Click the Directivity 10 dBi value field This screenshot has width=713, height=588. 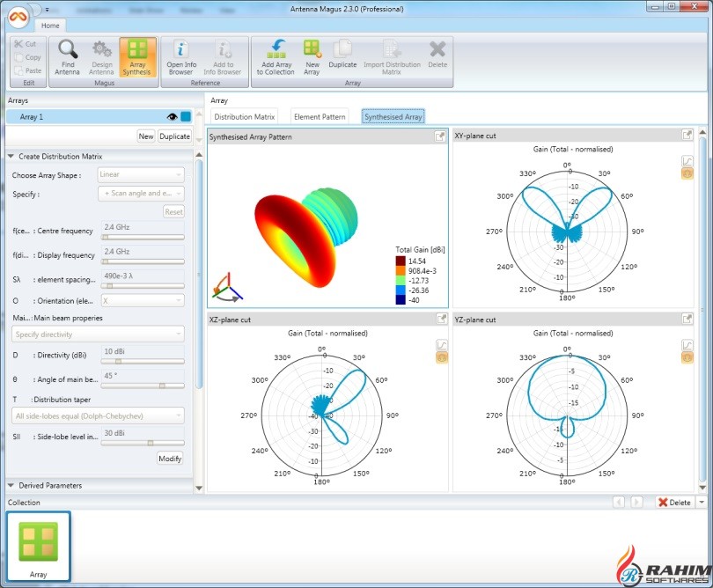[x=143, y=351]
